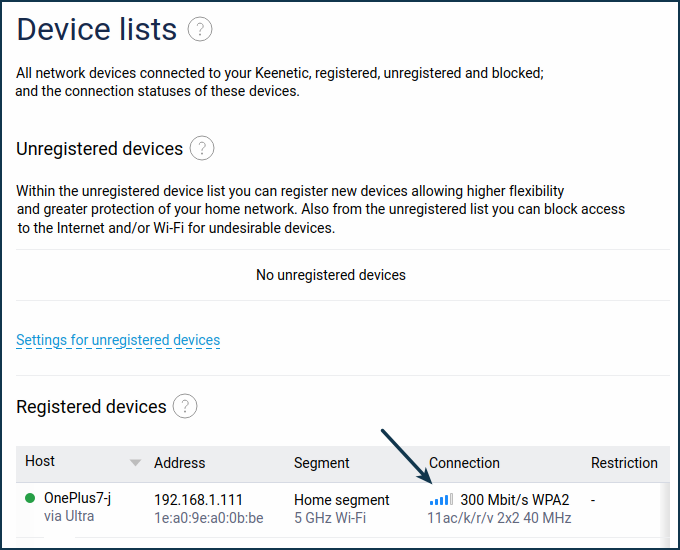680x550 pixels.
Task: Open help icon beside Unregistered devices heading
Action: [202, 148]
